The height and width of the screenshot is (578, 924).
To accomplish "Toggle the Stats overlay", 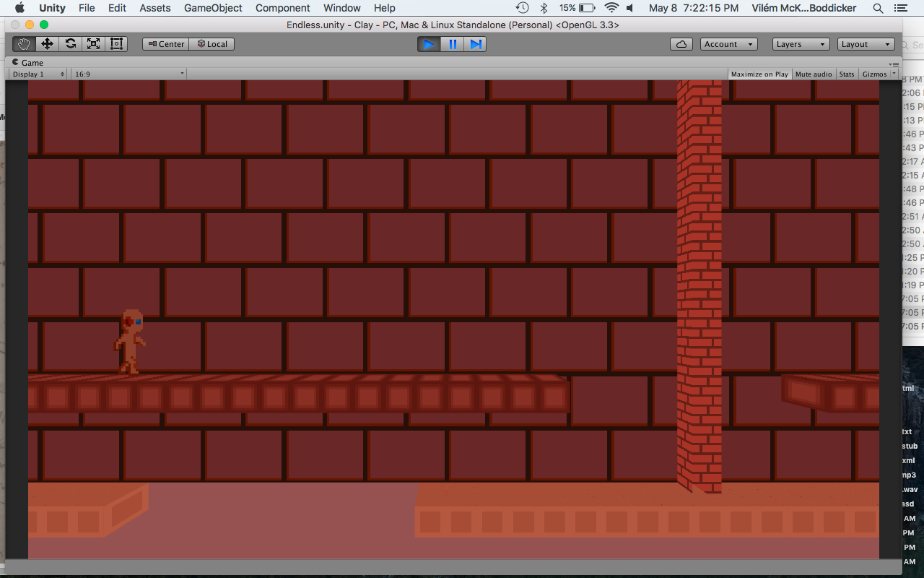I will [847, 74].
